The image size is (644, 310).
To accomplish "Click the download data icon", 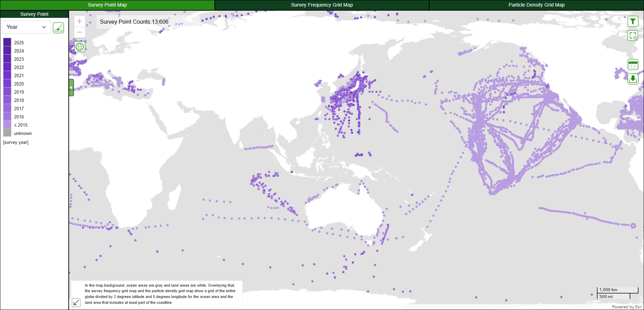I will pyautogui.click(x=633, y=79).
